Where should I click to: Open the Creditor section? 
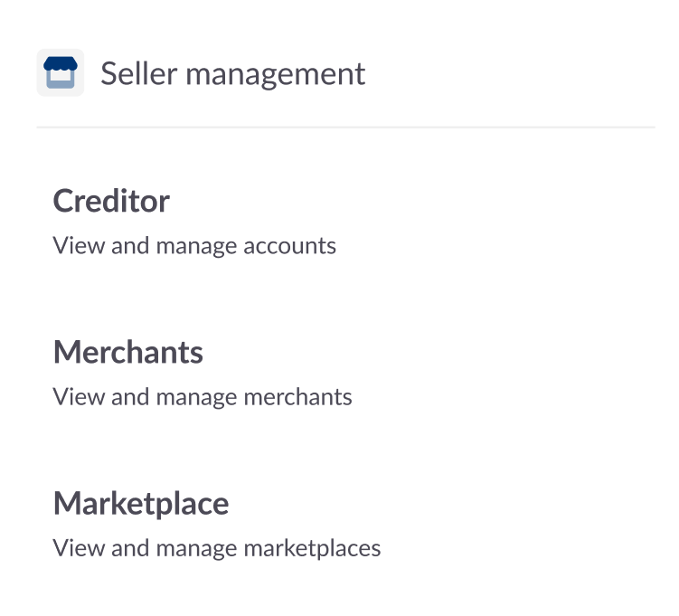tap(111, 201)
